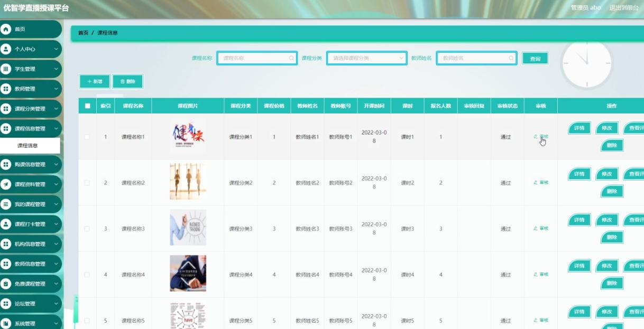This screenshot has height=329, width=644.
Task: Click 详情 button for 课程名称1
Action: [x=579, y=128]
